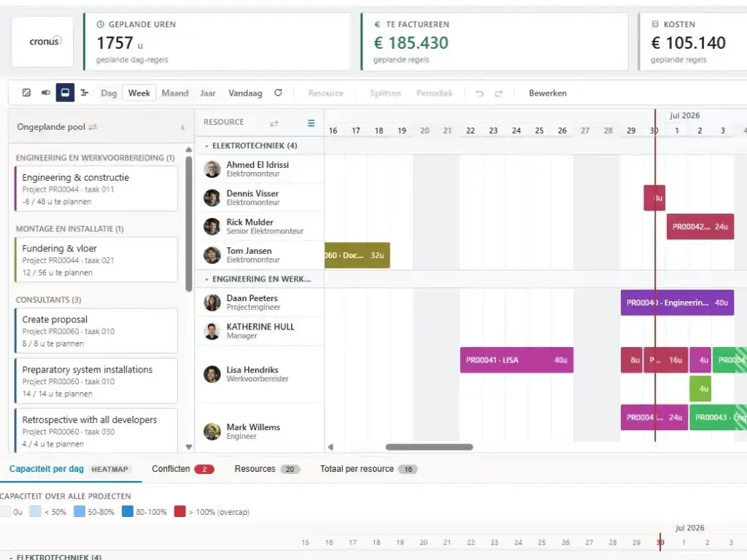Collapse the ENGINEERING EN WERK... resource group
The image size is (747, 560).
(x=206, y=279)
